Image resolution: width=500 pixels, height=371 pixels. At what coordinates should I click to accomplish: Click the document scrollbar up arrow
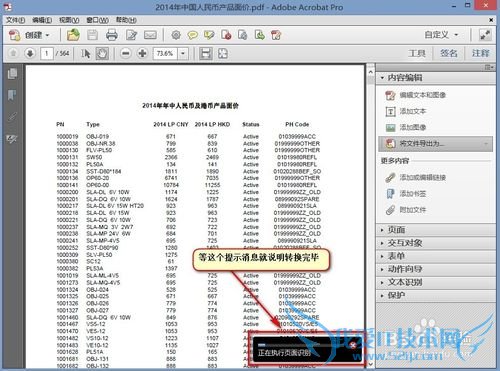tap(371, 71)
